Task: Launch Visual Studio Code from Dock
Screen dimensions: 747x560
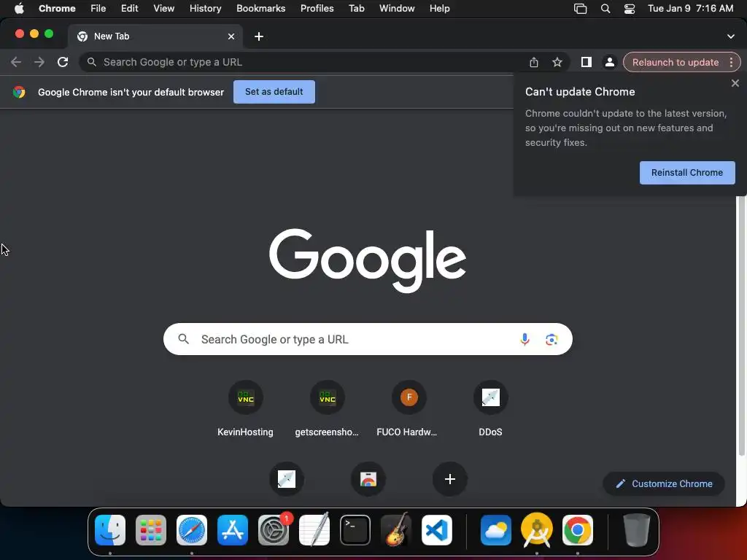Action: (x=437, y=530)
